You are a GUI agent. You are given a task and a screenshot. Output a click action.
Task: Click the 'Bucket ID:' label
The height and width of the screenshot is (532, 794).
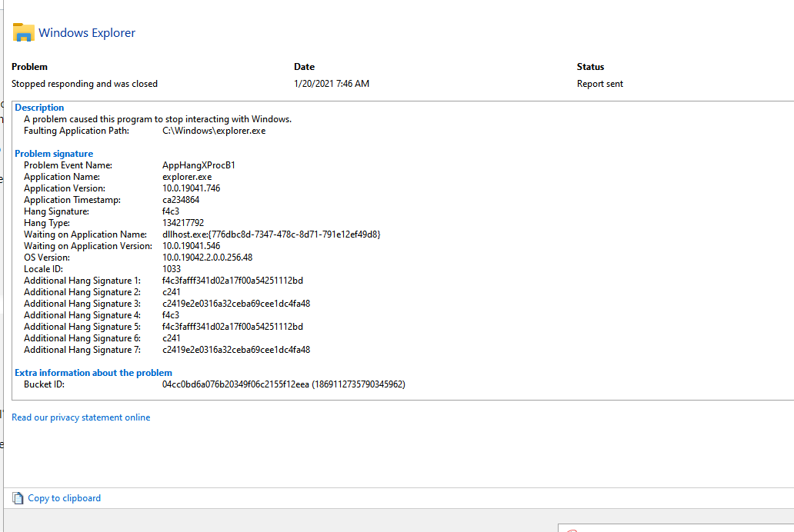[x=44, y=384]
